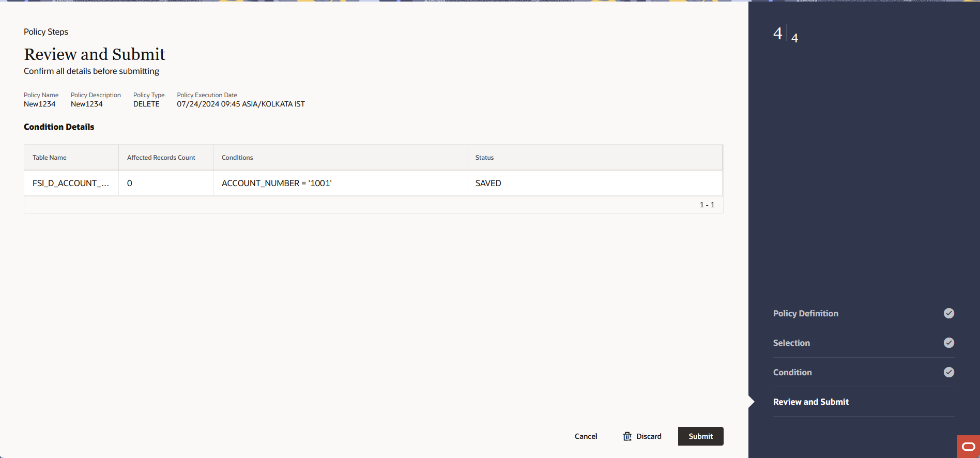Image resolution: width=980 pixels, height=458 pixels.
Task: Select the Review and Submit step
Action: 810,402
